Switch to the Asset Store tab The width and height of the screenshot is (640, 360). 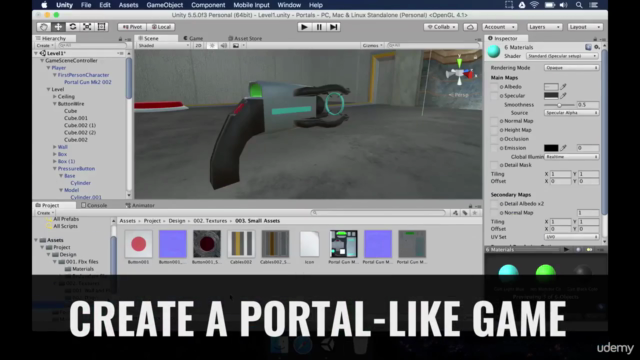[x=245, y=38]
